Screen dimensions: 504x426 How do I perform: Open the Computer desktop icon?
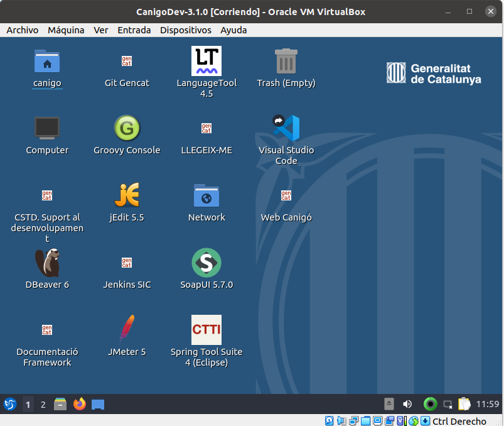tap(47, 128)
